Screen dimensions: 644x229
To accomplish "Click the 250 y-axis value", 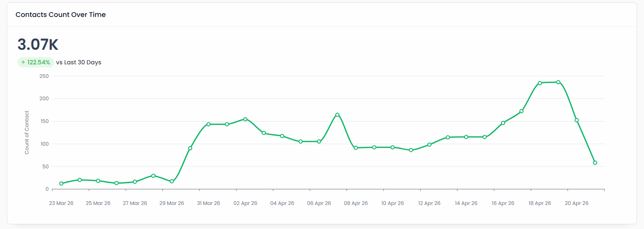I will (x=44, y=76).
